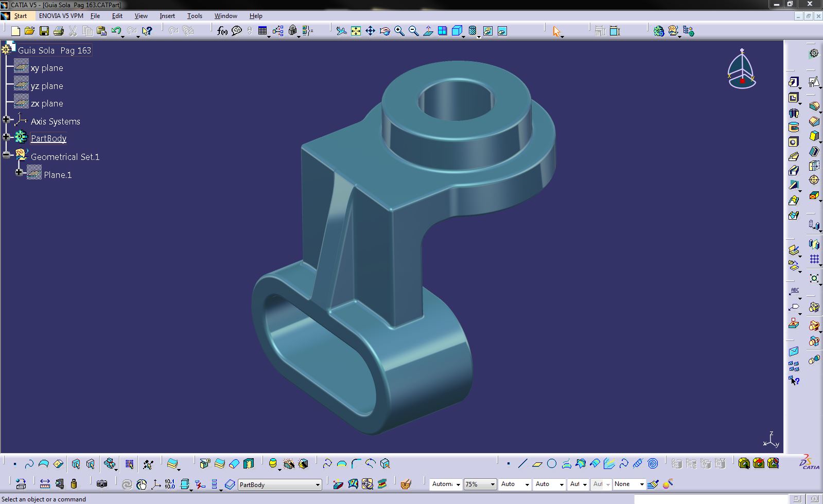Click the Swap Visible Space icon
Screen dimensions: 823x504
click(502, 31)
